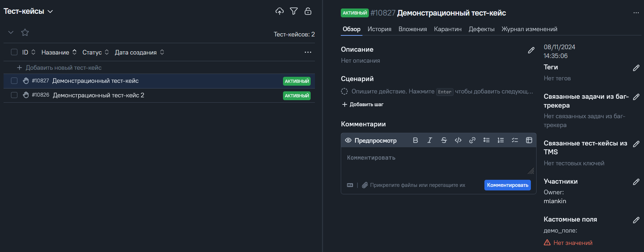Screen dimensions: 644x252
Task: Switch to the История tab
Action: [379, 29]
